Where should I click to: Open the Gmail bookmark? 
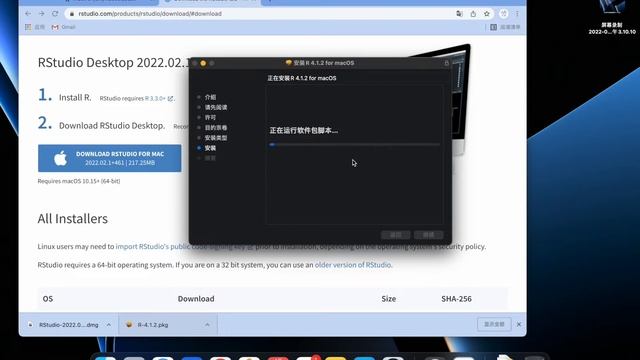point(63,27)
